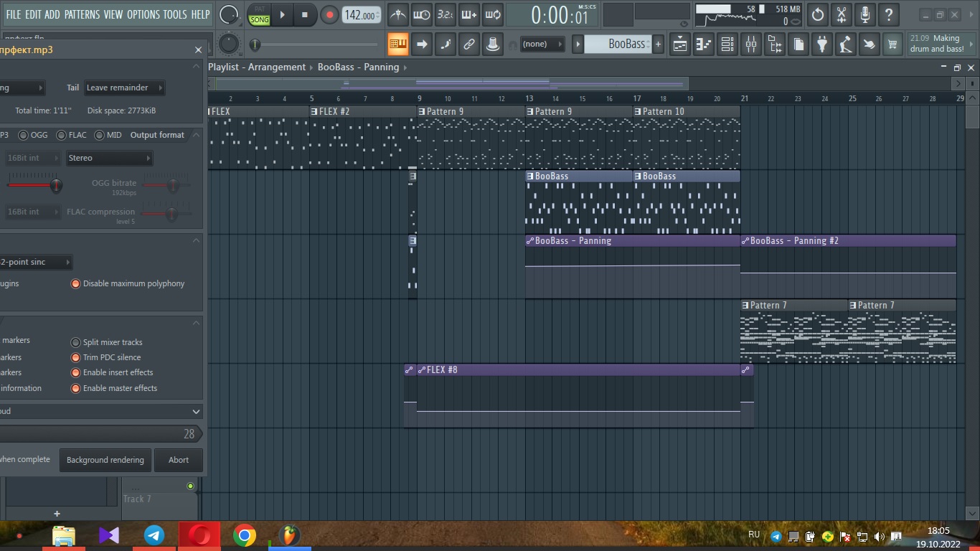Open the snap selector showing (none)
This screenshot has height=551, width=980.
(x=544, y=44)
